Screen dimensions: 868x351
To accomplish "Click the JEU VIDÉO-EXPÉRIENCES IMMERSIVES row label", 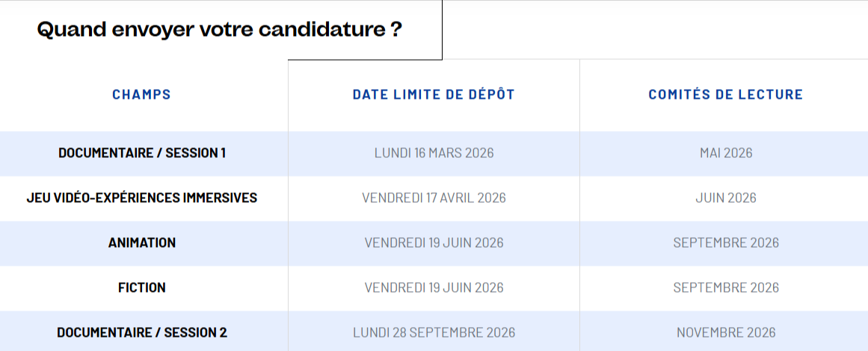I will click(142, 198).
